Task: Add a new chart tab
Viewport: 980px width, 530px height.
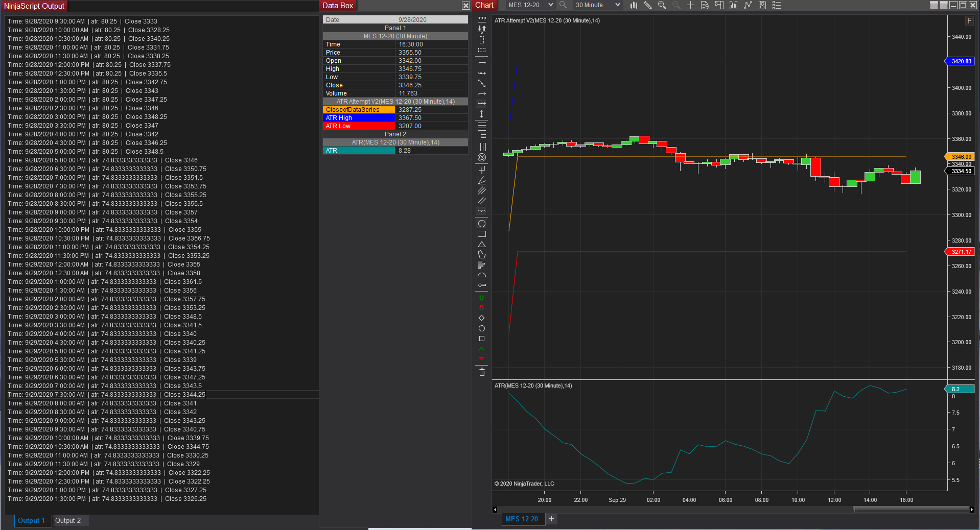Action: coord(551,519)
